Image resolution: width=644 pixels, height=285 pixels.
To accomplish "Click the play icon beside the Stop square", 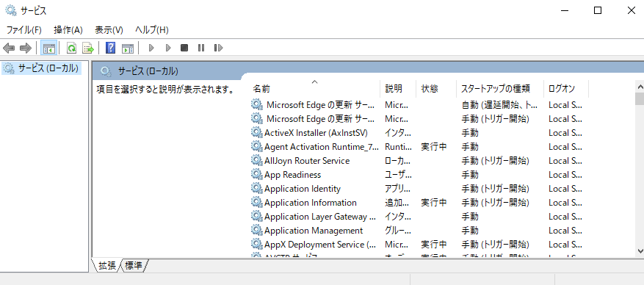I will 167,48.
